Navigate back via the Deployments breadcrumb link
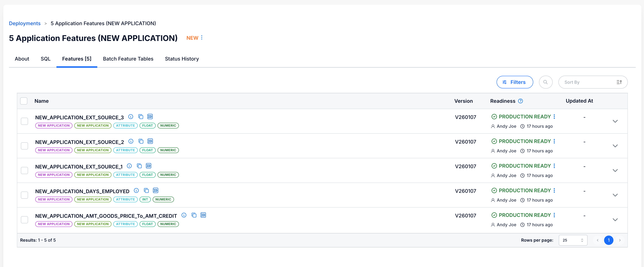This screenshot has height=267, width=644. pyautogui.click(x=24, y=23)
